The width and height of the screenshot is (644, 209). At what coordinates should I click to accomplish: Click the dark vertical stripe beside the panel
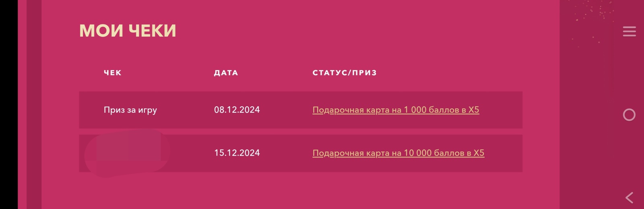pos(34,105)
